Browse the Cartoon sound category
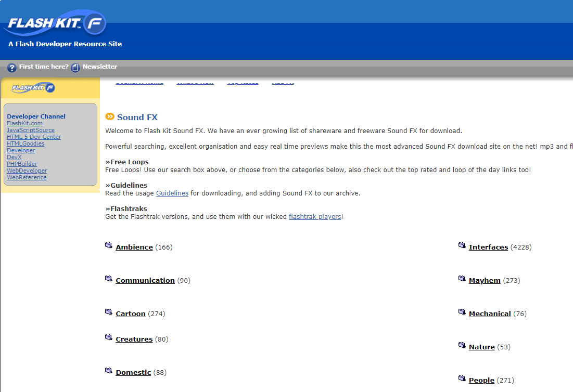This screenshot has height=392, width=573. point(131,313)
